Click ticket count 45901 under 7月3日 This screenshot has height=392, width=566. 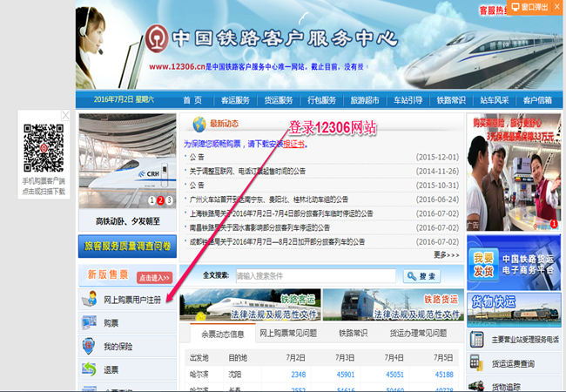(346, 375)
